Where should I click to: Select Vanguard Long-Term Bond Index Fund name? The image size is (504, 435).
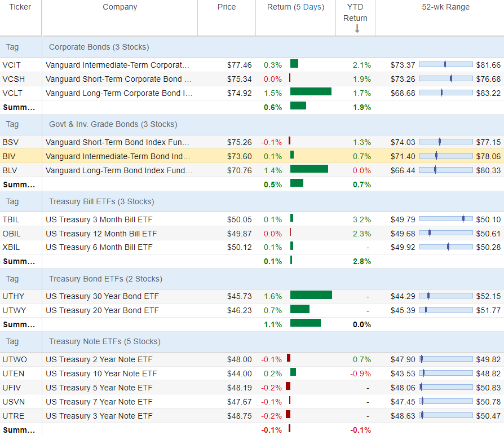coord(119,170)
